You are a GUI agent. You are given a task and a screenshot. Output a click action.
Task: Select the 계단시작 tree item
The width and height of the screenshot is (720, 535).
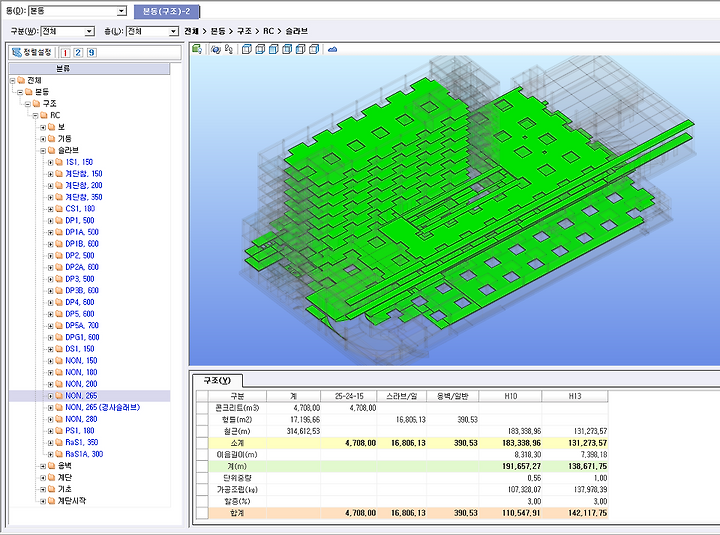click(72, 501)
